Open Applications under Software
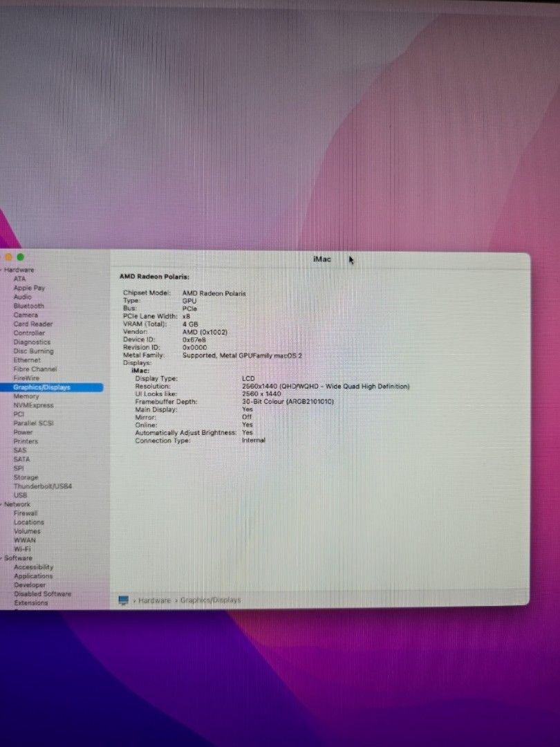The width and height of the screenshot is (560, 747). coord(33,576)
